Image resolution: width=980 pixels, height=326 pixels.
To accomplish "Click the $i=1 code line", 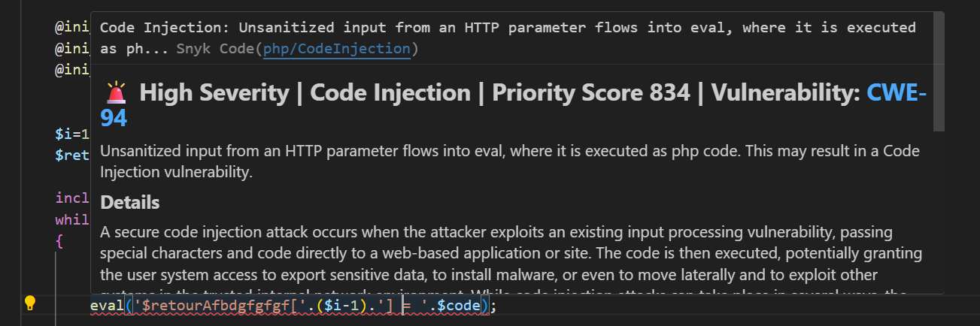I will coord(72,134).
